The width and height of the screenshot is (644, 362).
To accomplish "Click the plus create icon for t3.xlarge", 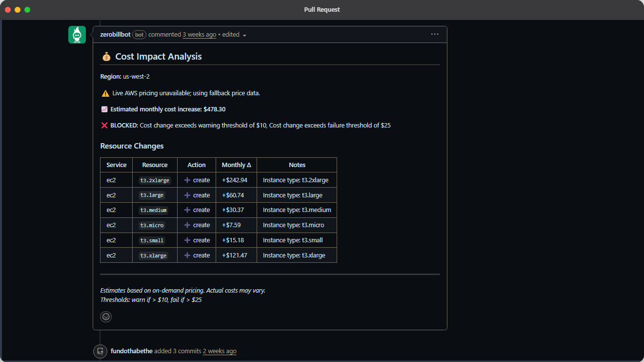I will pos(187,255).
